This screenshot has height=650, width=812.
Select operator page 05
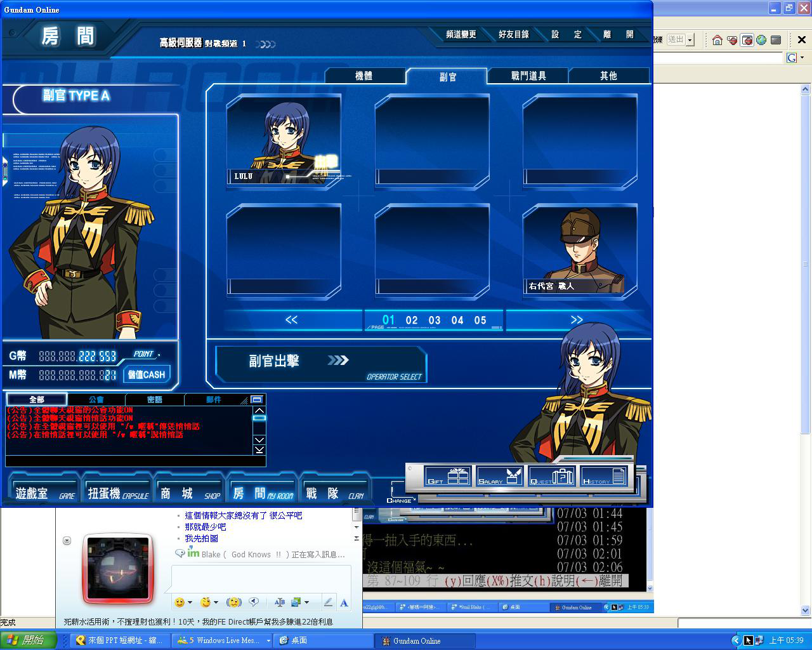pos(480,321)
